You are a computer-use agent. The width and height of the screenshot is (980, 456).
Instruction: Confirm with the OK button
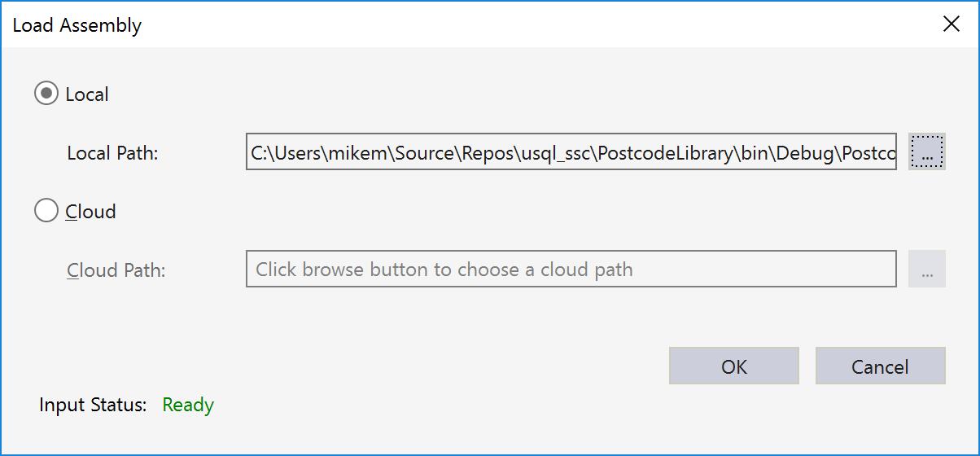tap(733, 366)
